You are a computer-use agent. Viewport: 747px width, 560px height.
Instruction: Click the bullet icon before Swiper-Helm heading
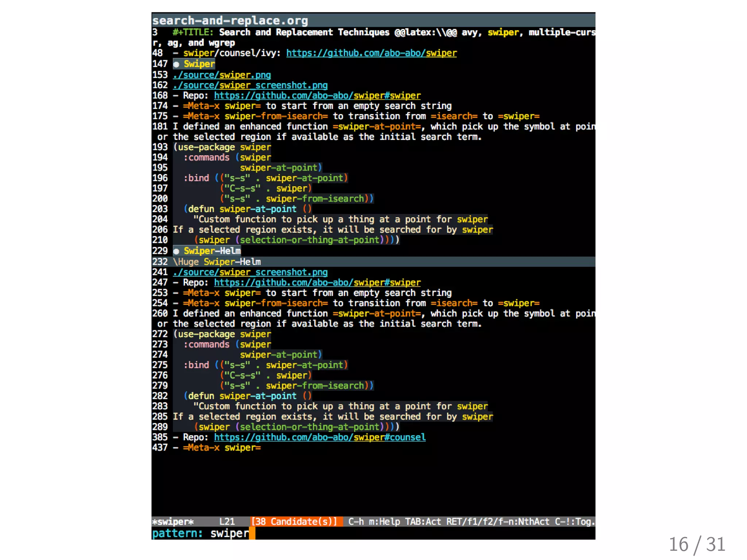click(176, 251)
